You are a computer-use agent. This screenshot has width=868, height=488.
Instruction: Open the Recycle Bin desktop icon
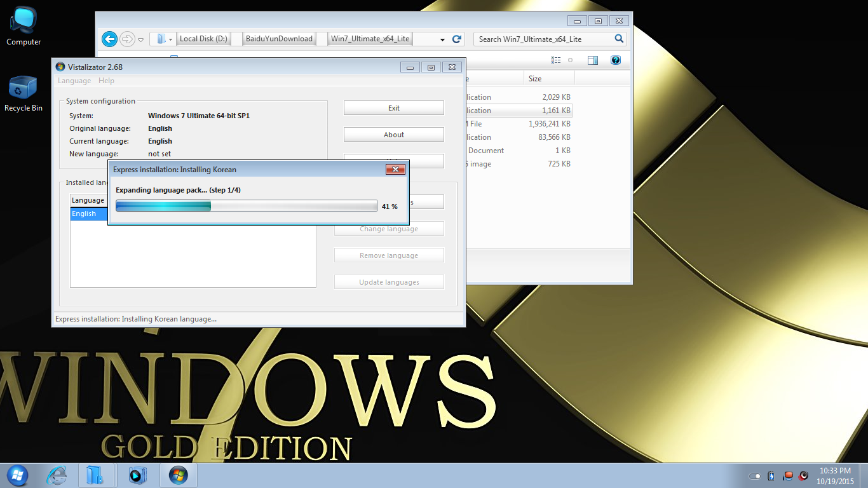click(24, 93)
